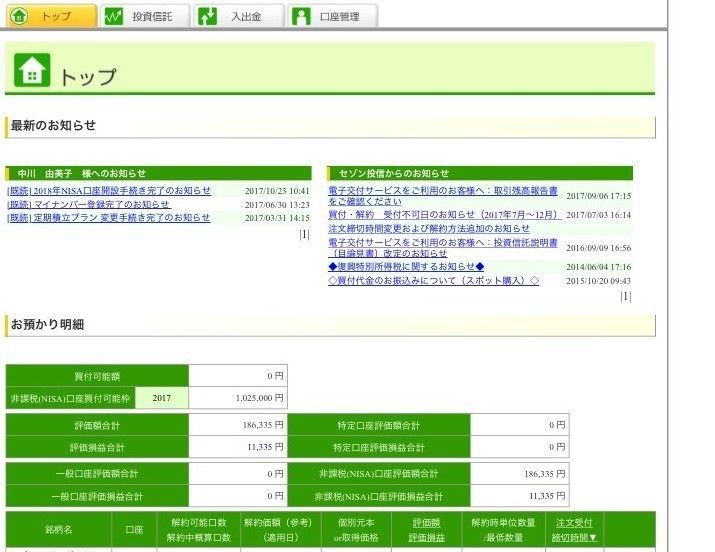Open the 2018年NISA口座開設手続き完了 notice
Viewport: 715px width, 552px height.
(x=109, y=191)
